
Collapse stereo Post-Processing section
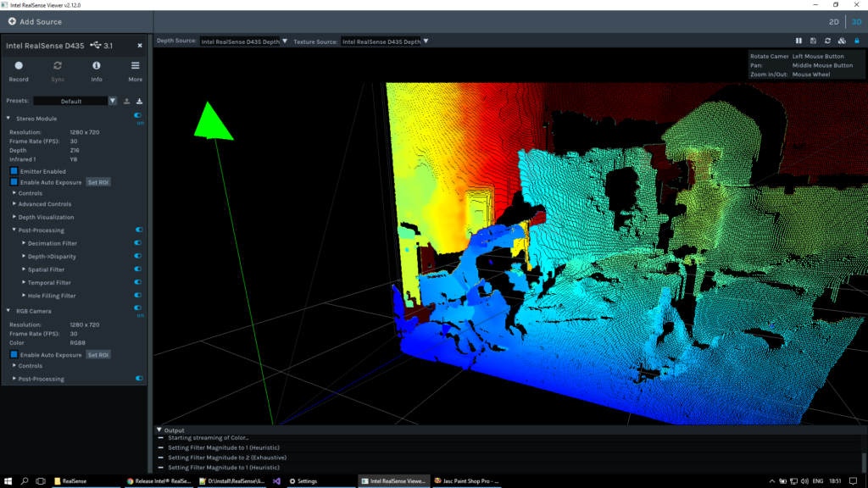(x=14, y=230)
